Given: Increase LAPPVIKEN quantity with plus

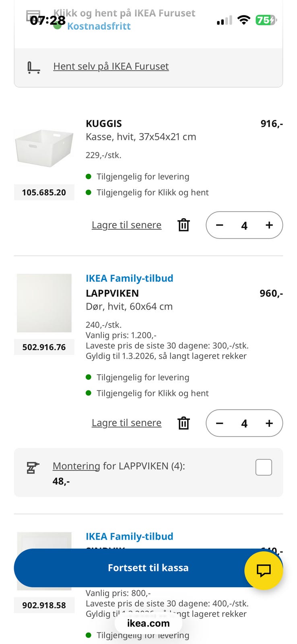Looking at the screenshot, I should pyautogui.click(x=269, y=423).
